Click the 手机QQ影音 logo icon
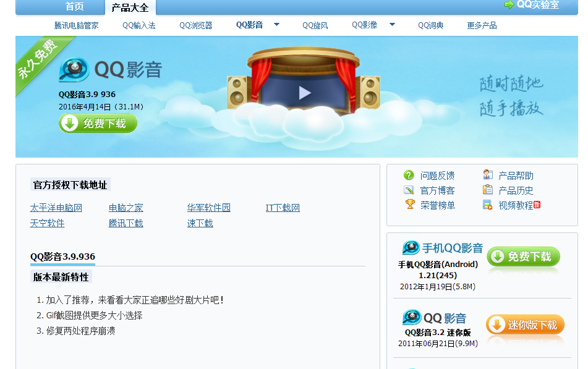The width and height of the screenshot is (588, 369). pyautogui.click(x=411, y=248)
